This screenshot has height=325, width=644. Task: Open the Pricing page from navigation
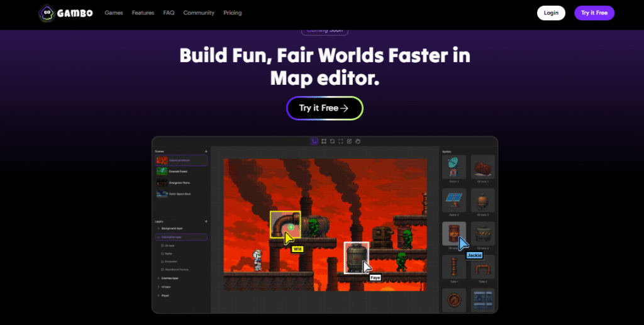pos(232,13)
